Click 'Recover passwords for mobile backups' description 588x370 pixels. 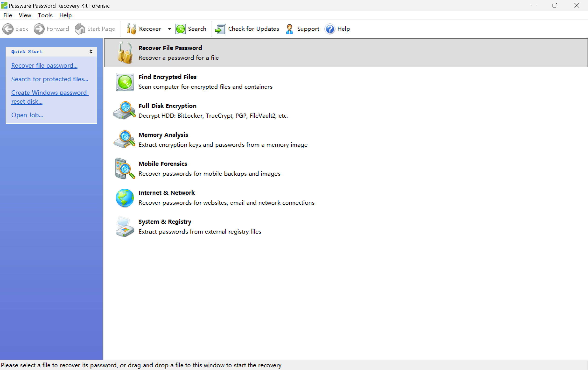click(210, 174)
